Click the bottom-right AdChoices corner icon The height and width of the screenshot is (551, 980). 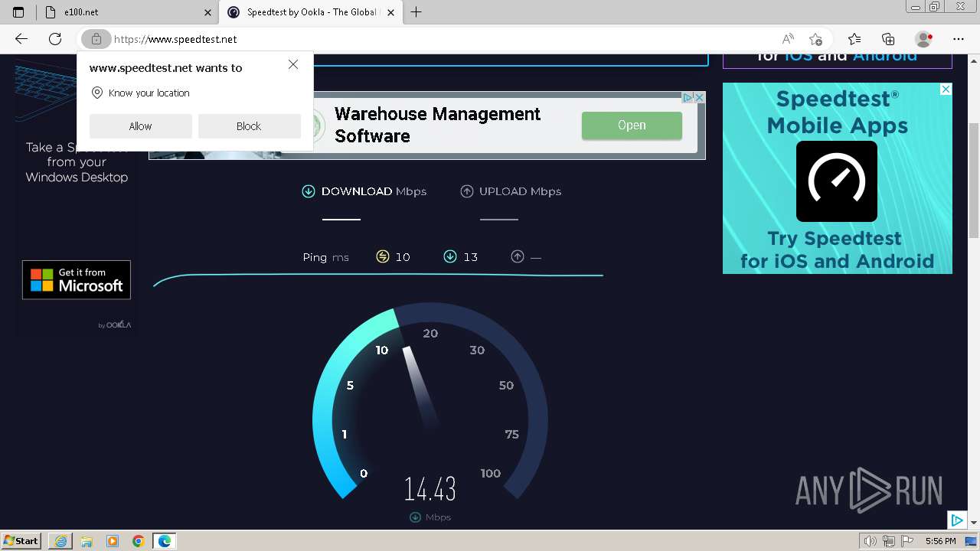click(x=957, y=520)
